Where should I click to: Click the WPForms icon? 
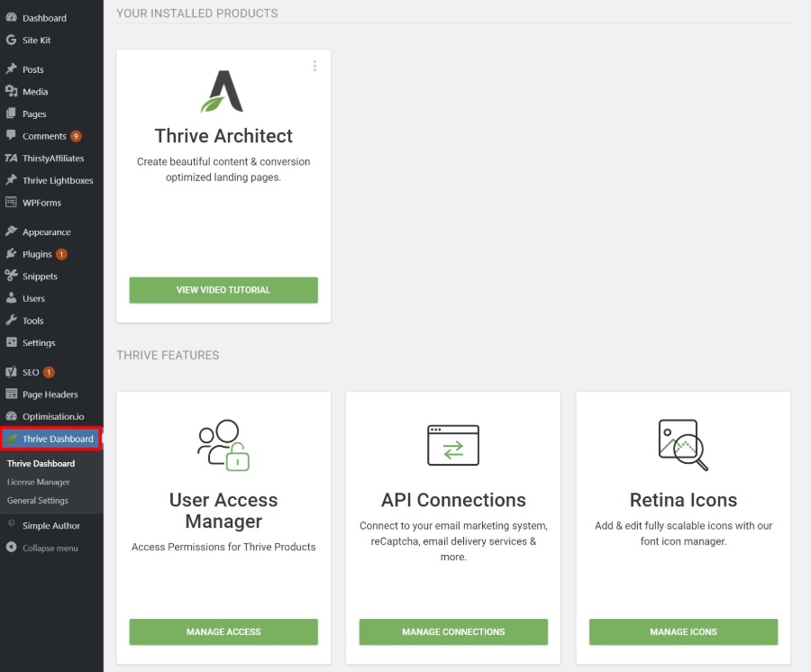[12, 202]
